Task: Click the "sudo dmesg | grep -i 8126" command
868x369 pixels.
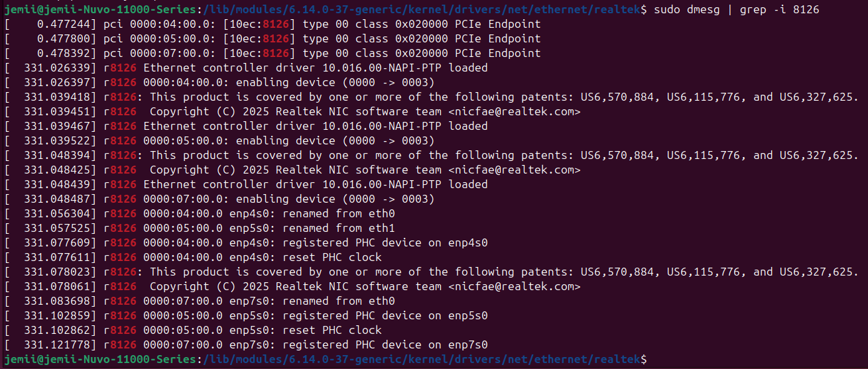Action: click(x=736, y=9)
